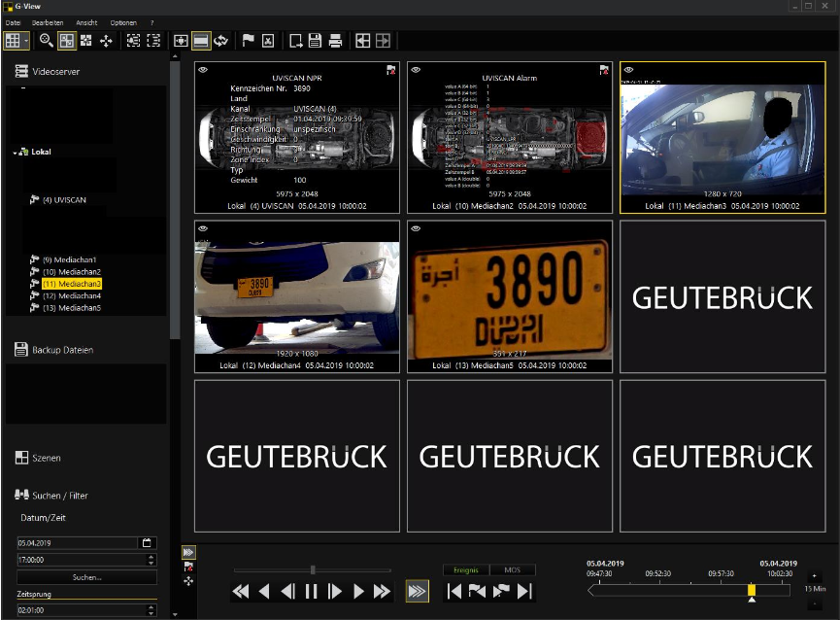Click the date field showing 05.04.2019
Image resolution: width=840 pixels, height=620 pixels.
point(77,543)
